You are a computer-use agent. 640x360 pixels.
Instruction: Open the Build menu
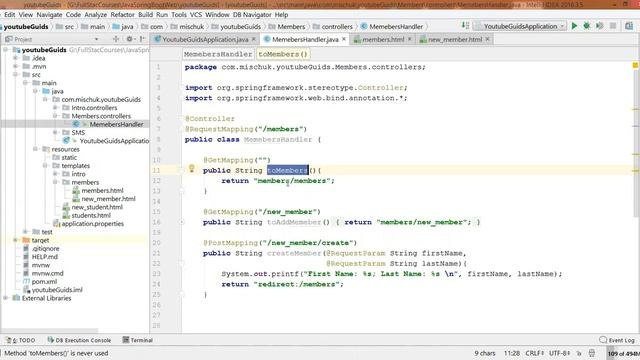(x=145, y=15)
